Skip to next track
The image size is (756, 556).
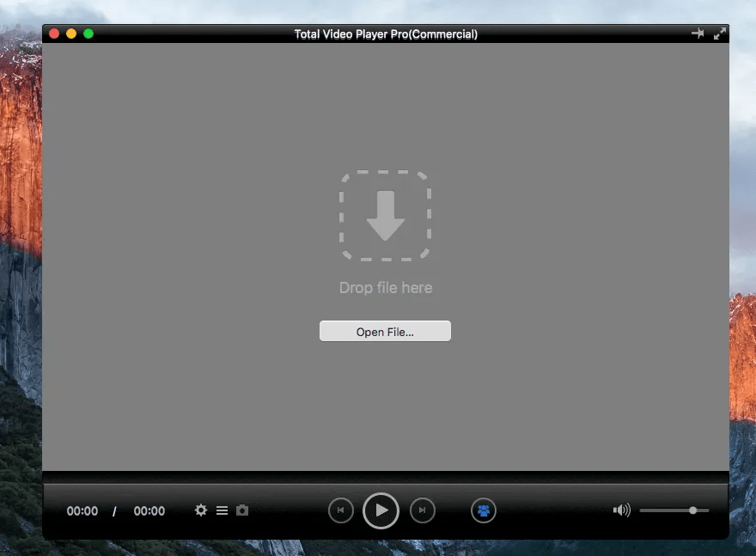click(x=423, y=510)
